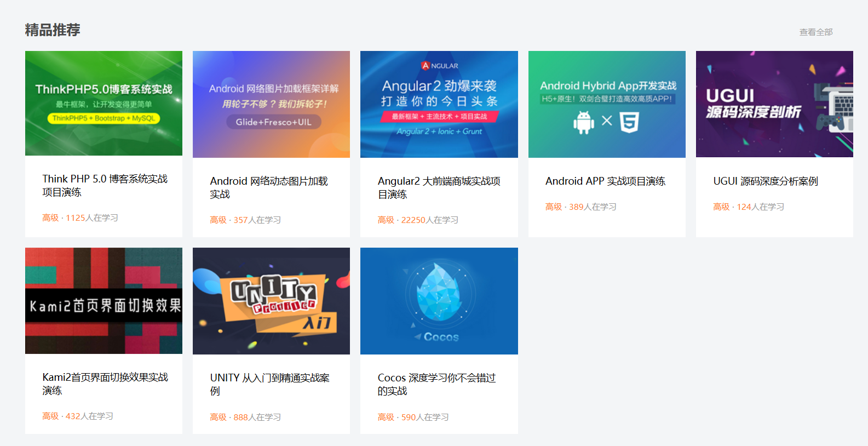Open the UGUI 源码深度剖析 course thumbnail
The image size is (868, 446).
coord(774,104)
